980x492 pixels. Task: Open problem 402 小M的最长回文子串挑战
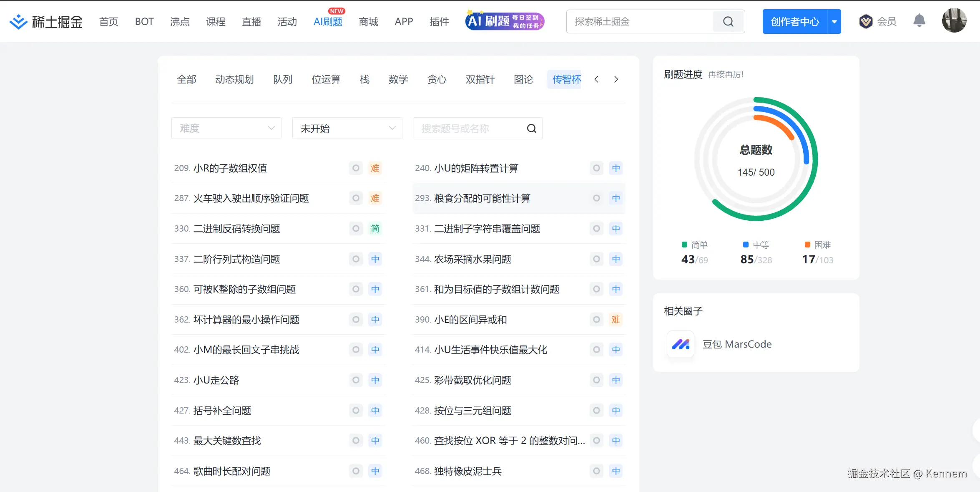coord(246,350)
